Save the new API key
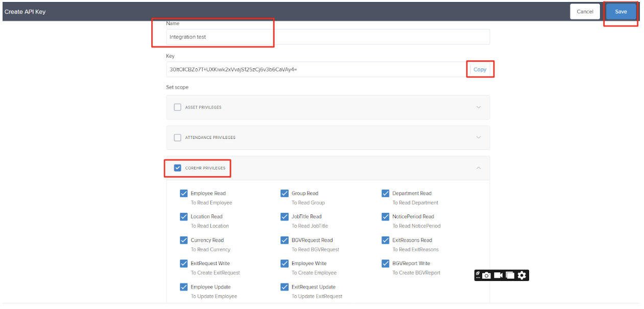Viewport: 644px width, 309px height. click(621, 12)
